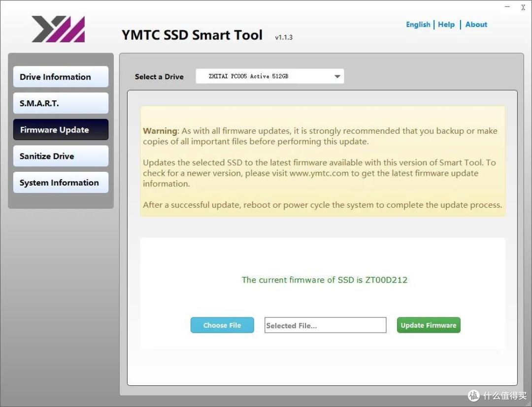Open the Help link
Image resolution: width=532 pixels, height=407 pixels.
coord(446,25)
